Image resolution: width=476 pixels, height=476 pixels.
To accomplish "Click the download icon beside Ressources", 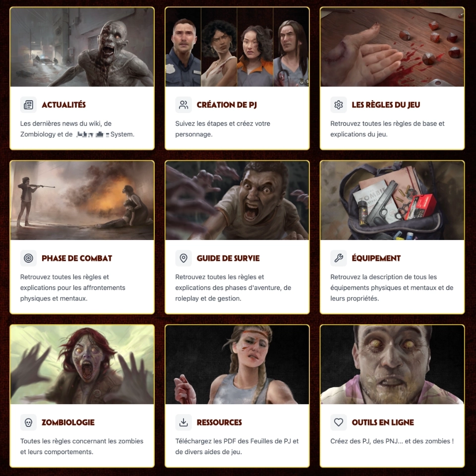I will (183, 422).
